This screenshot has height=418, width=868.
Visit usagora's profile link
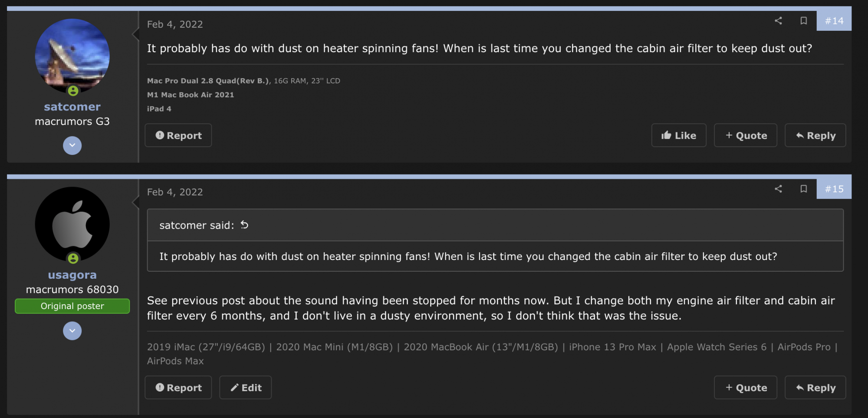(72, 275)
